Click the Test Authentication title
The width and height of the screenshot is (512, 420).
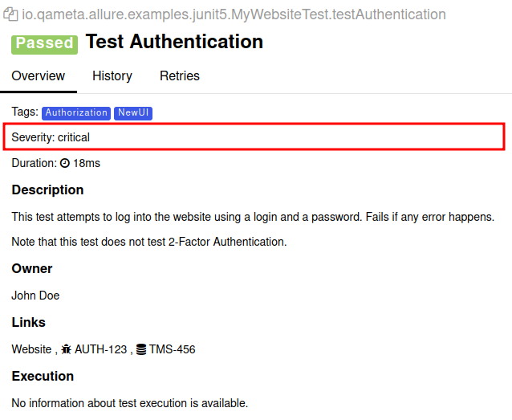click(x=174, y=42)
